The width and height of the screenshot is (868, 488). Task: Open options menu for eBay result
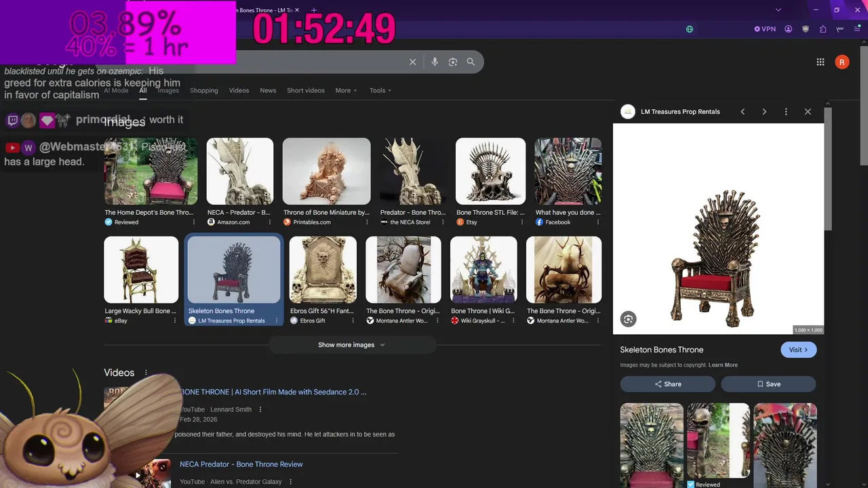174,321
